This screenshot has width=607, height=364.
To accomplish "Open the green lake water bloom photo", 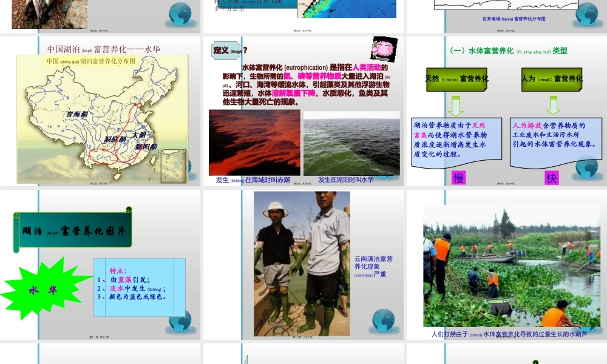I will click(x=351, y=143).
